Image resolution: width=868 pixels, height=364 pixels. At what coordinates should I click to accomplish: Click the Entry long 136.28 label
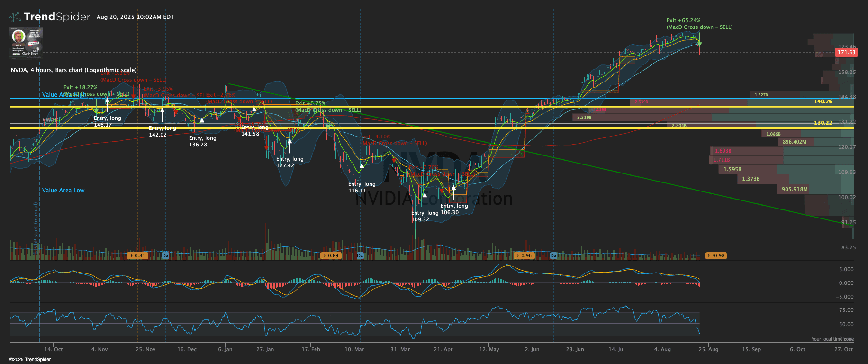[202, 141]
